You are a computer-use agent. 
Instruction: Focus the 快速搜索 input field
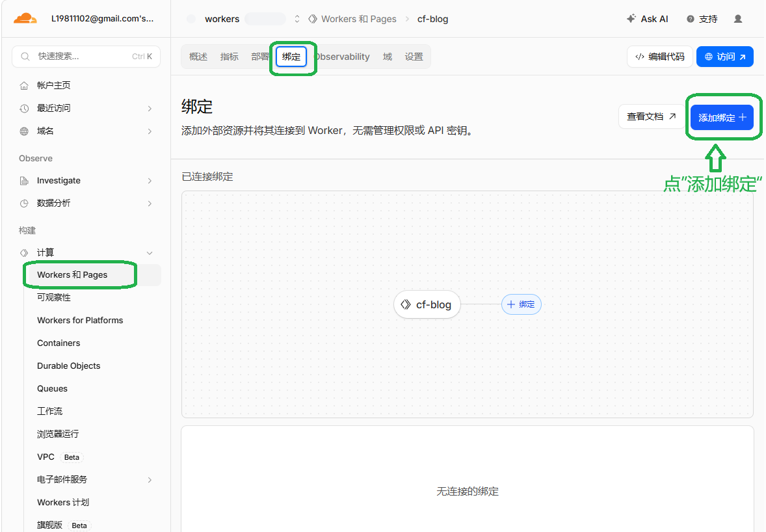click(86, 57)
